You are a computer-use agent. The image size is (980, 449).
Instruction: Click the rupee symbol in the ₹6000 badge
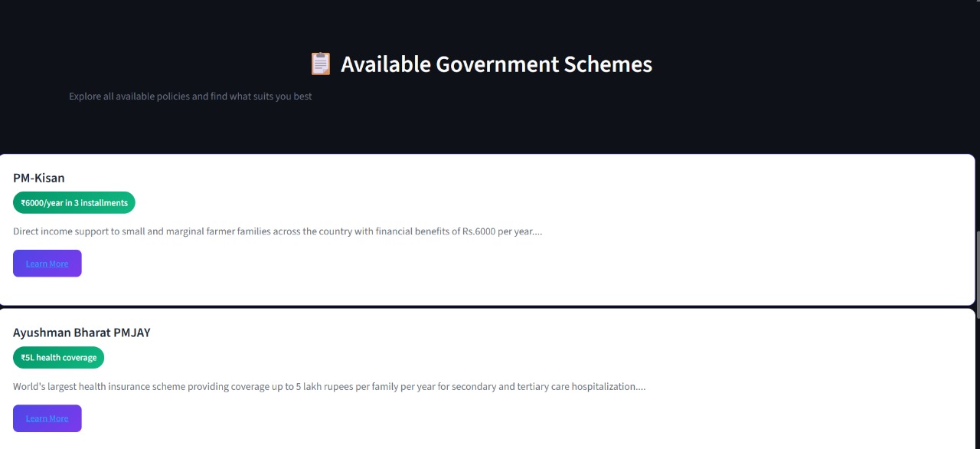23,203
